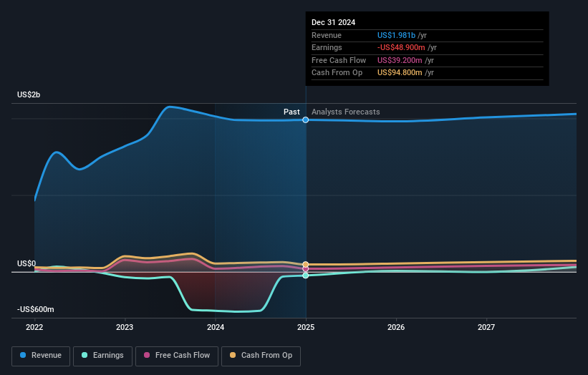
Task: Toggle the Revenue legend button
Action: pos(41,356)
